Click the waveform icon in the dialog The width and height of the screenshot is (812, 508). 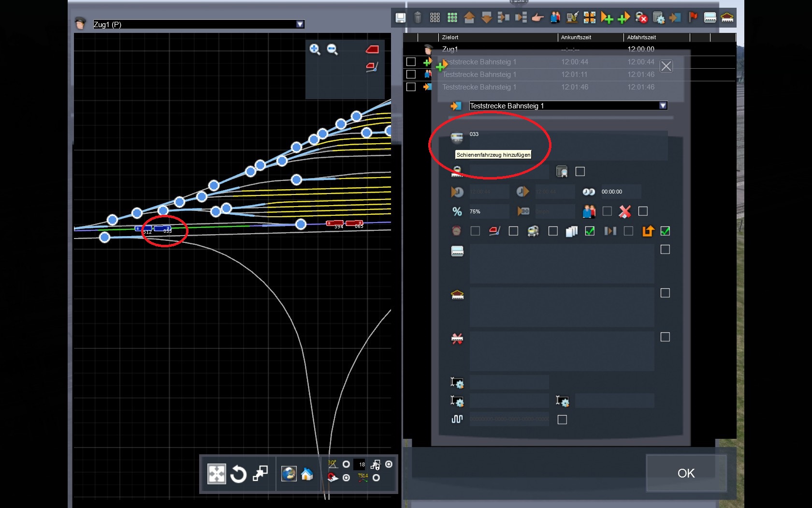coord(457,419)
